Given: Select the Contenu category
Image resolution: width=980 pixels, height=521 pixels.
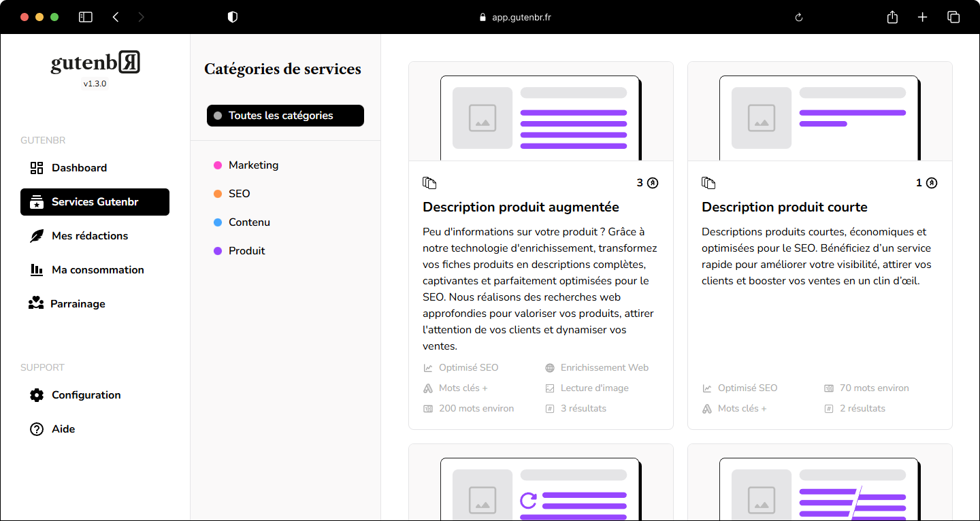Looking at the screenshot, I should 249,222.
